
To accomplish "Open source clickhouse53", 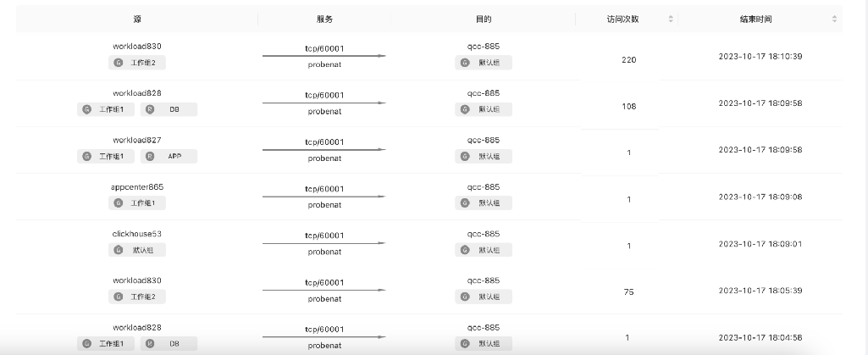I will (x=137, y=234).
